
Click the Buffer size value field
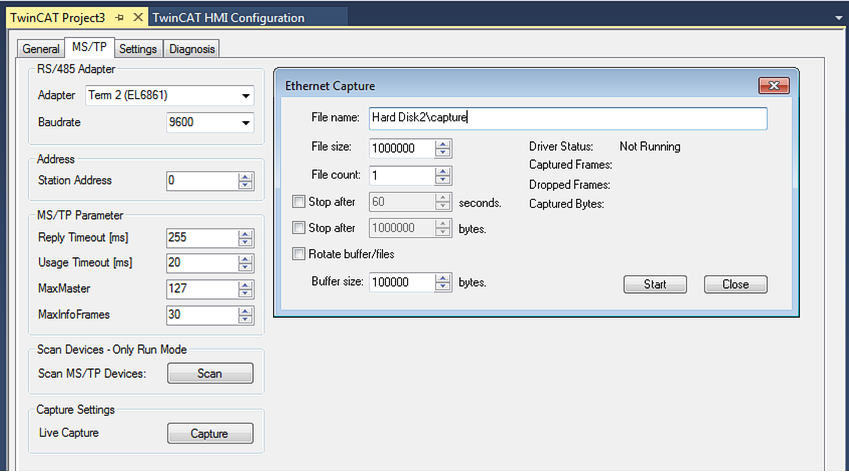(402, 282)
